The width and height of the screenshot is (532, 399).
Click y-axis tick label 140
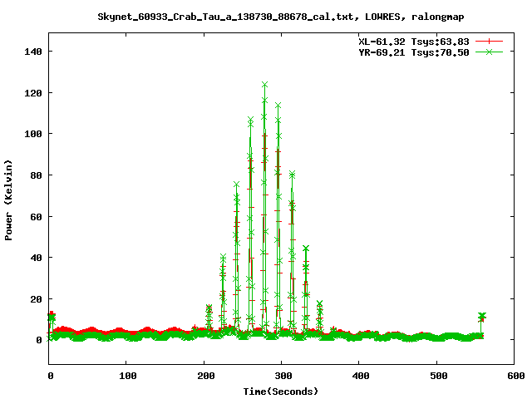(33, 52)
